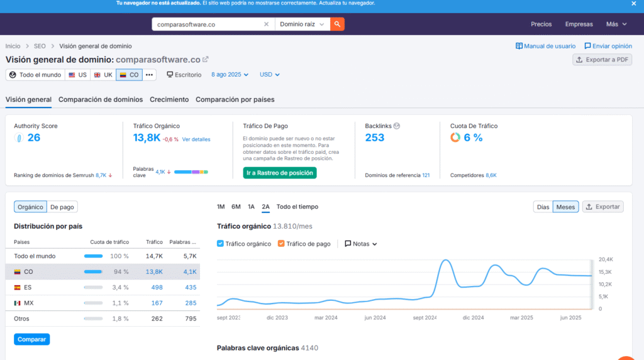Select Todo el tiempo range
The width and height of the screenshot is (644, 360).
(297, 207)
